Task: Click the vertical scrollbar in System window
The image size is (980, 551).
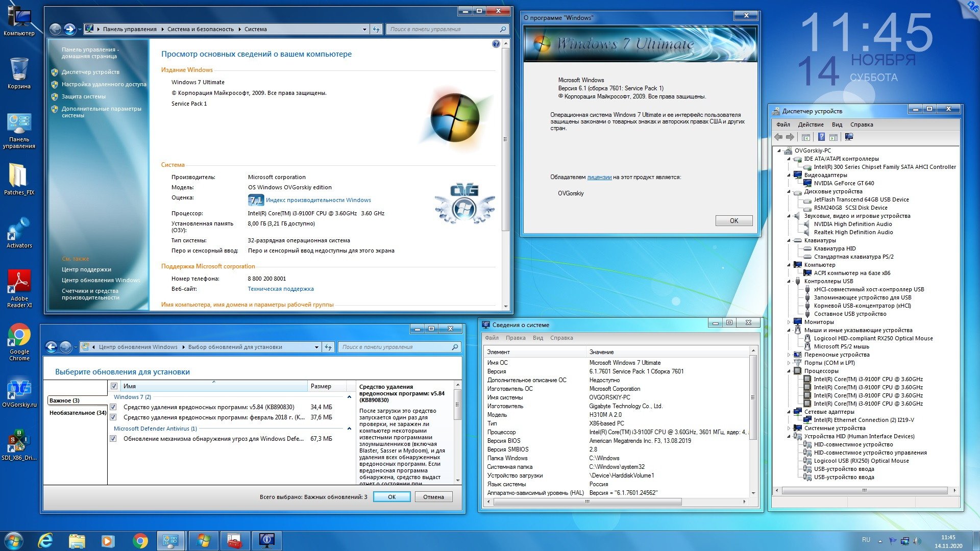Action: point(505,139)
